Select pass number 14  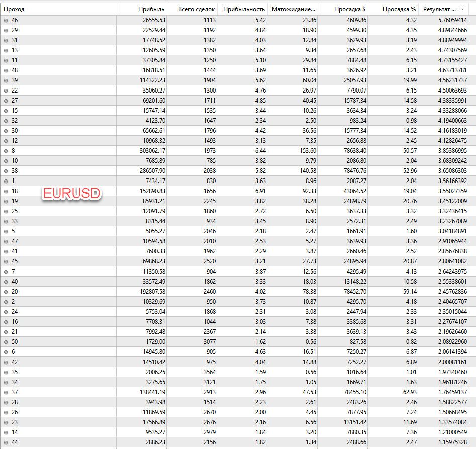pos(14,432)
